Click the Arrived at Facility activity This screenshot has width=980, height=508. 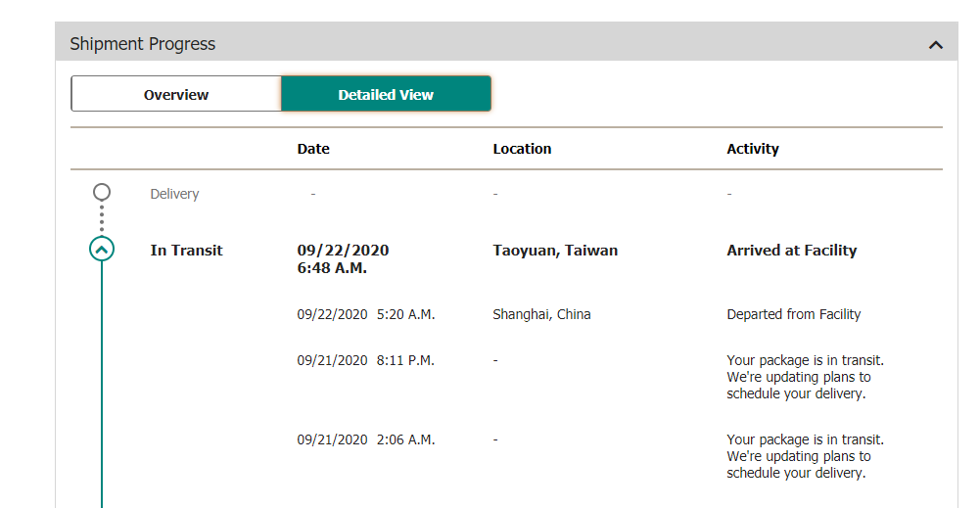coord(791,250)
